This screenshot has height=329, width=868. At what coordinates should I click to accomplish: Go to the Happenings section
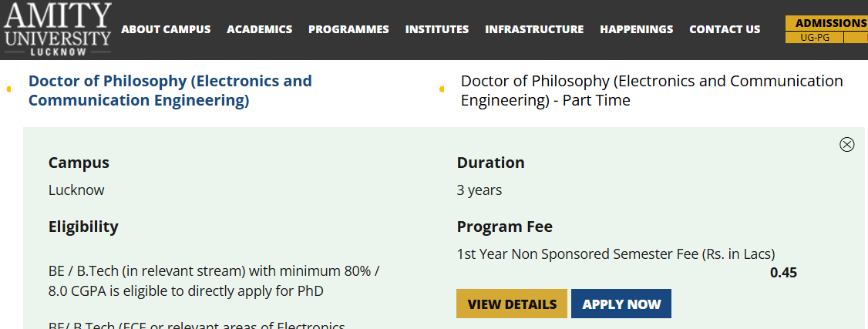(x=636, y=29)
